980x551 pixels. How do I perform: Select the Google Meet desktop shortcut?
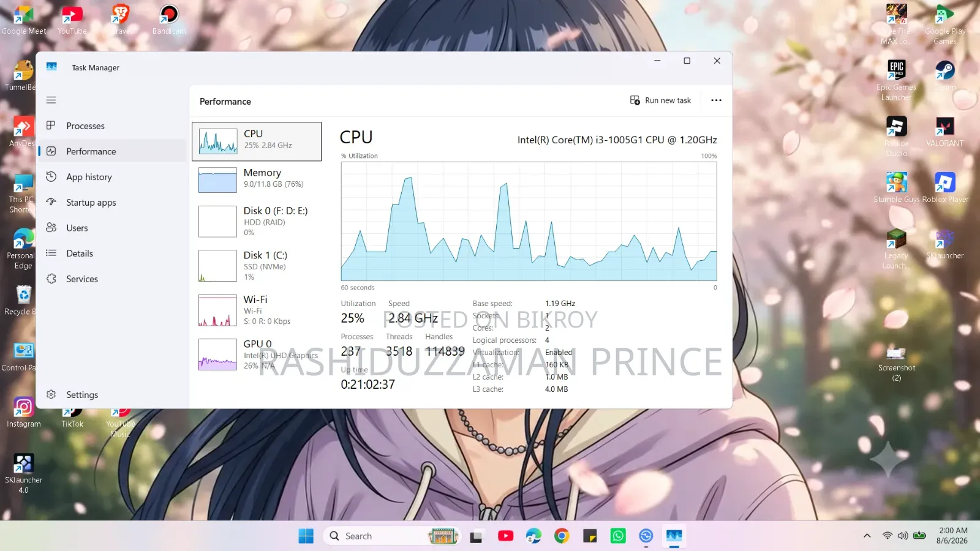pyautogui.click(x=24, y=20)
